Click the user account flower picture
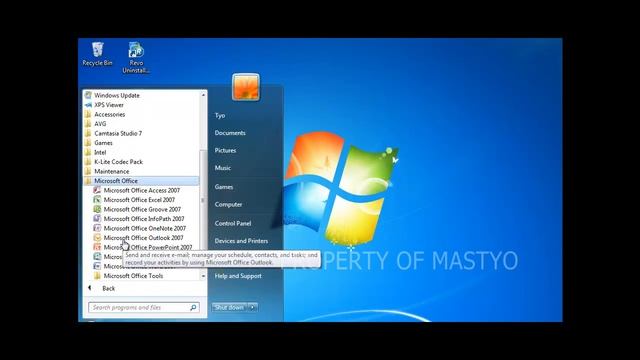Image resolution: width=640 pixels, height=360 pixels. point(246,87)
